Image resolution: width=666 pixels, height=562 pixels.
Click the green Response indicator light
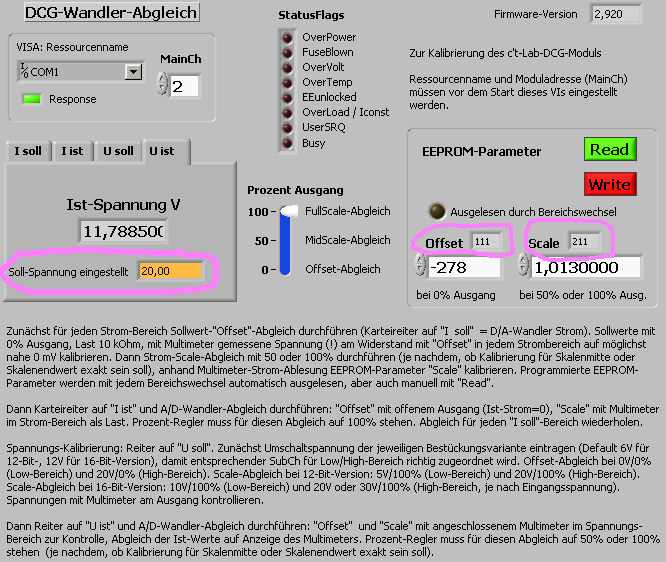point(32,99)
